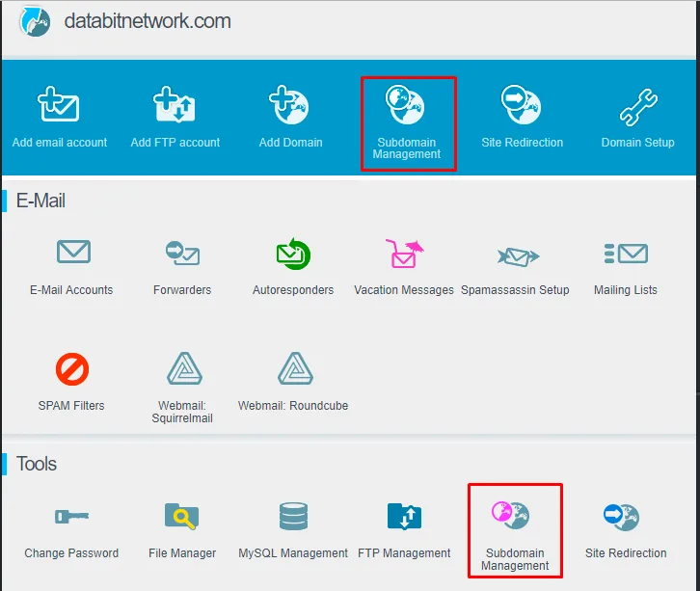Image resolution: width=700 pixels, height=591 pixels.
Task: Click the Vacation Messages icon
Action: click(x=403, y=254)
